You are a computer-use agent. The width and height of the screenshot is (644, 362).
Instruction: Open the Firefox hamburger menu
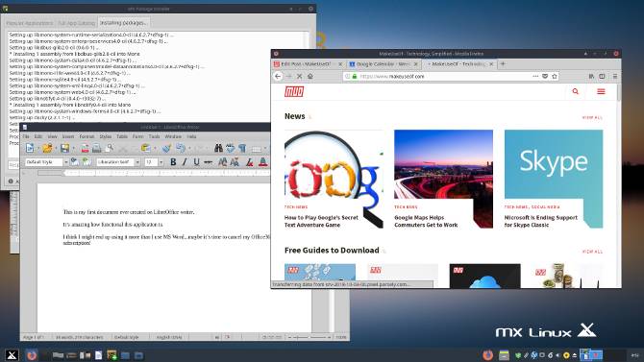[615, 77]
